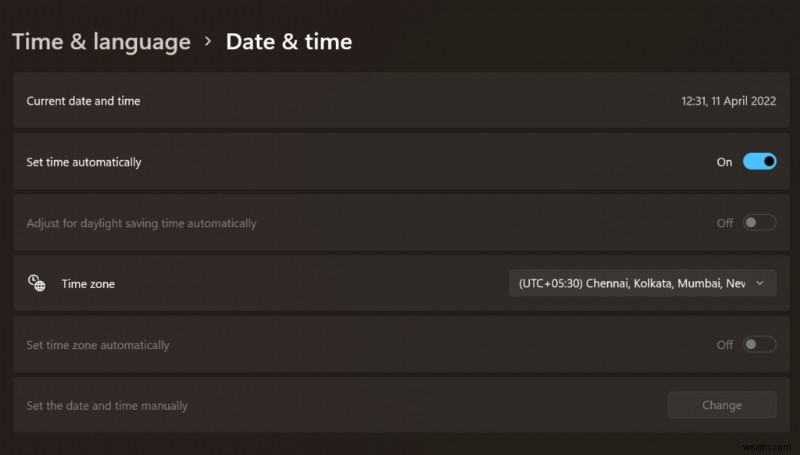Viewport: 800px width, 455px height.
Task: Click the Time zone globe clock icon
Action: (36, 283)
